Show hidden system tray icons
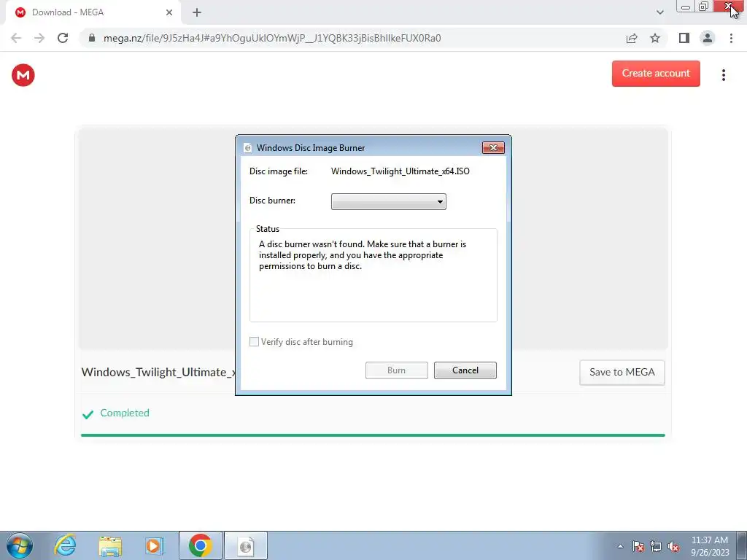The height and width of the screenshot is (560, 747). (620, 546)
